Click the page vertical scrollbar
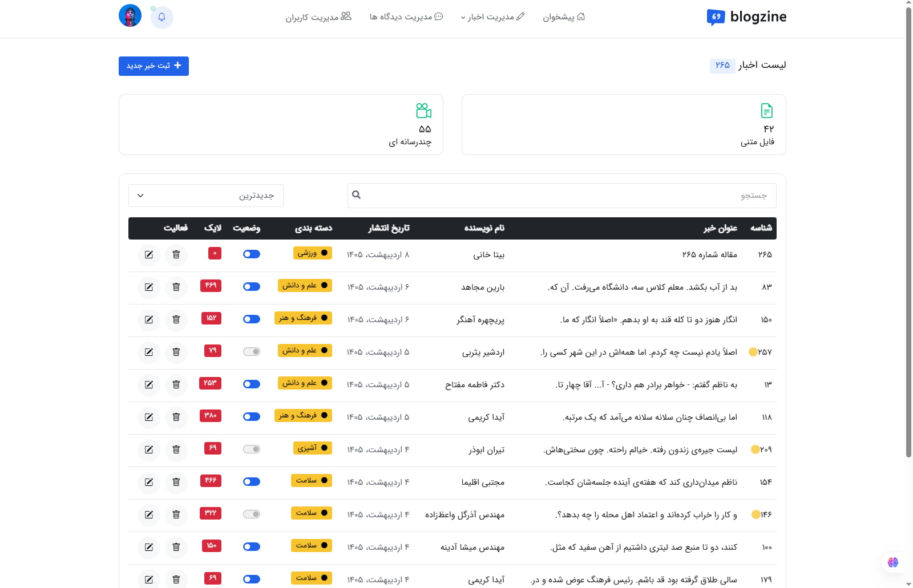Screen dimensions: 913x588 tap(908, 231)
